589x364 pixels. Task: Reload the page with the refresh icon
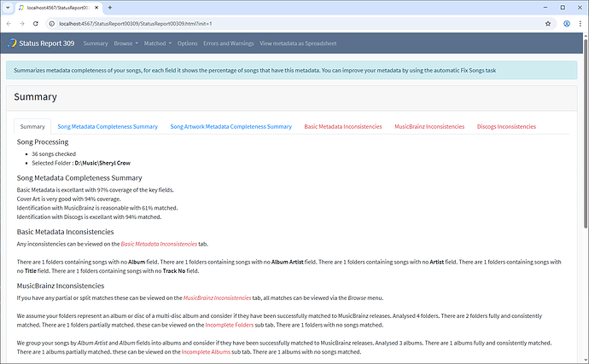point(36,24)
